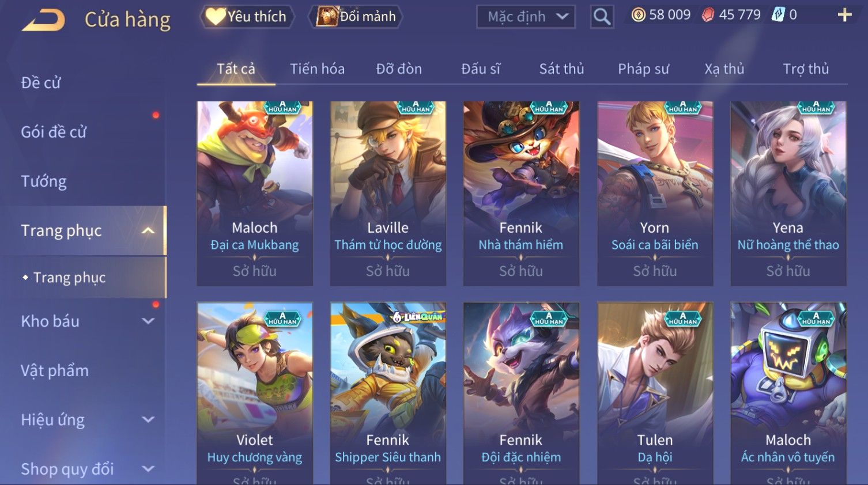The height and width of the screenshot is (485, 868).
Task: Go to the Tướng sidebar entry
Action: click(x=44, y=181)
